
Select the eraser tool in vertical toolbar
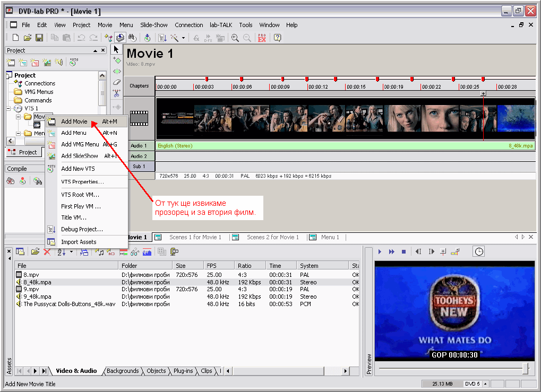(117, 82)
